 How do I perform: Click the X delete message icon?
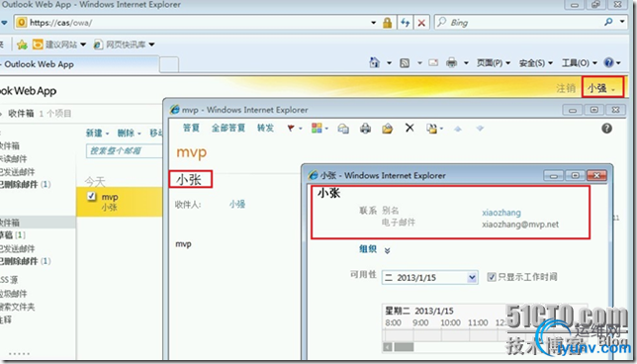point(409,128)
